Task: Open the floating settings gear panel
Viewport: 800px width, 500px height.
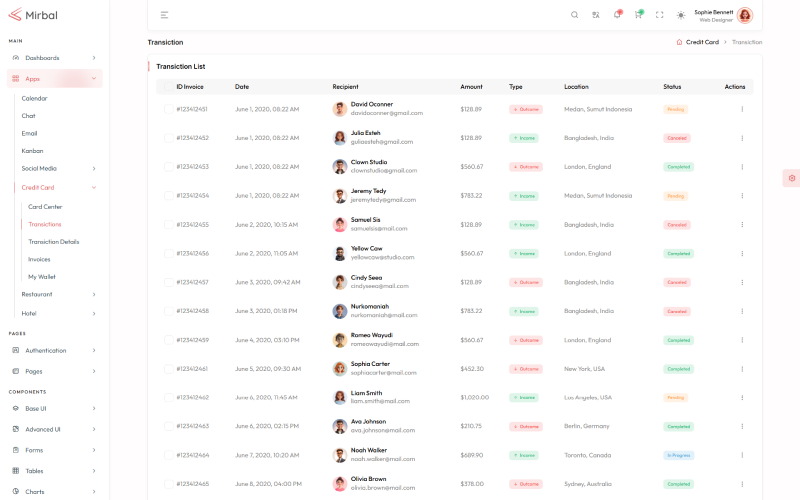Action: coord(791,178)
